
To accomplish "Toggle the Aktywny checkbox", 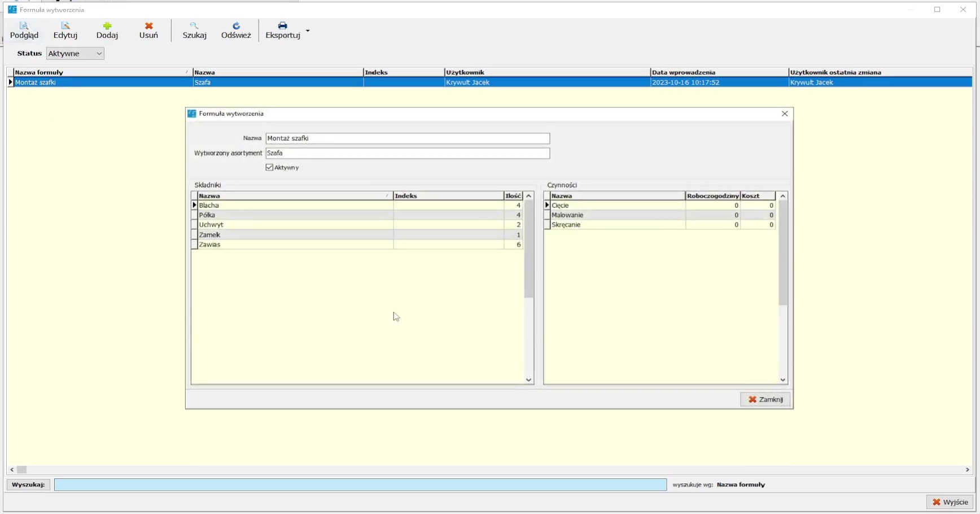I will click(x=270, y=168).
